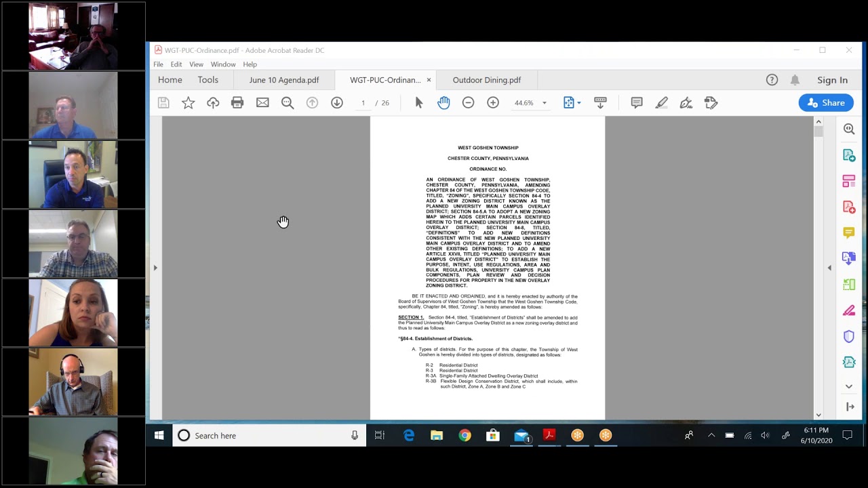This screenshot has height=488, width=868.
Task: Go to previous page arrow
Action: pyautogui.click(x=312, y=103)
